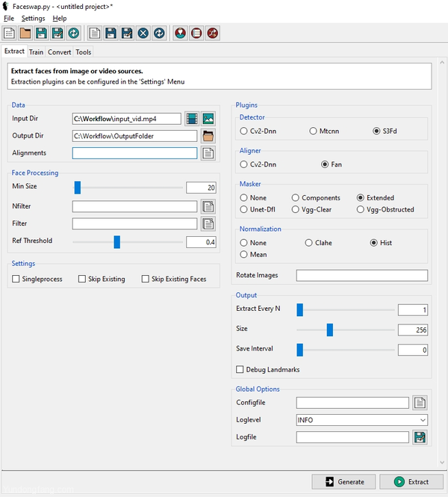Click the Generate button
This screenshot has width=448, height=497.
(343, 482)
